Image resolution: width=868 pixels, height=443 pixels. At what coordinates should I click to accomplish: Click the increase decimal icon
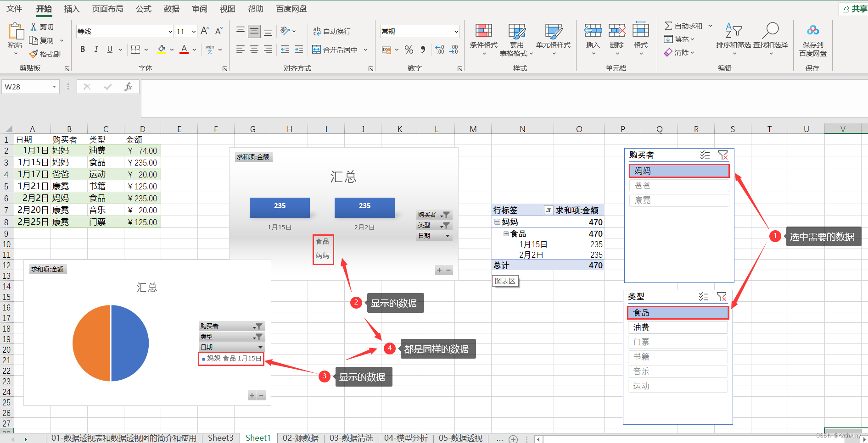click(x=440, y=49)
